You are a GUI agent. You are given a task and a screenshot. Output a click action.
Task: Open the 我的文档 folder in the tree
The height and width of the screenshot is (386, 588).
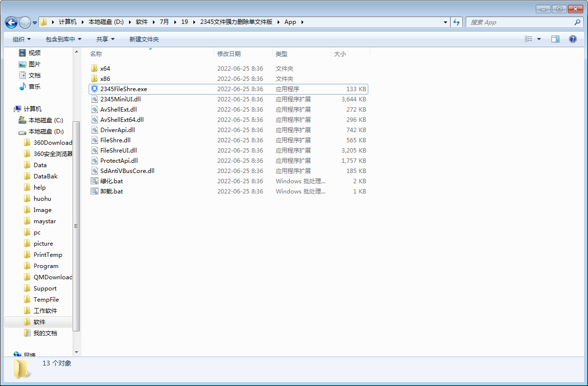click(x=45, y=333)
